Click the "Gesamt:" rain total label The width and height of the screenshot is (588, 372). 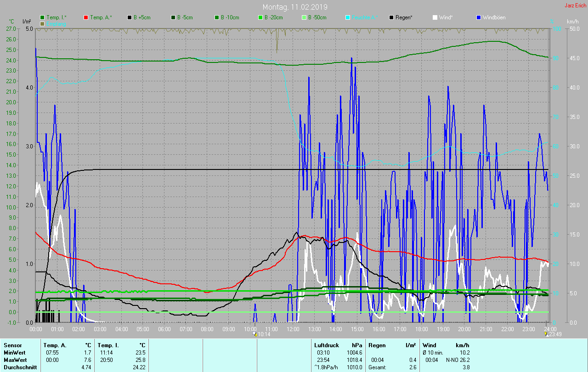pos(377,367)
